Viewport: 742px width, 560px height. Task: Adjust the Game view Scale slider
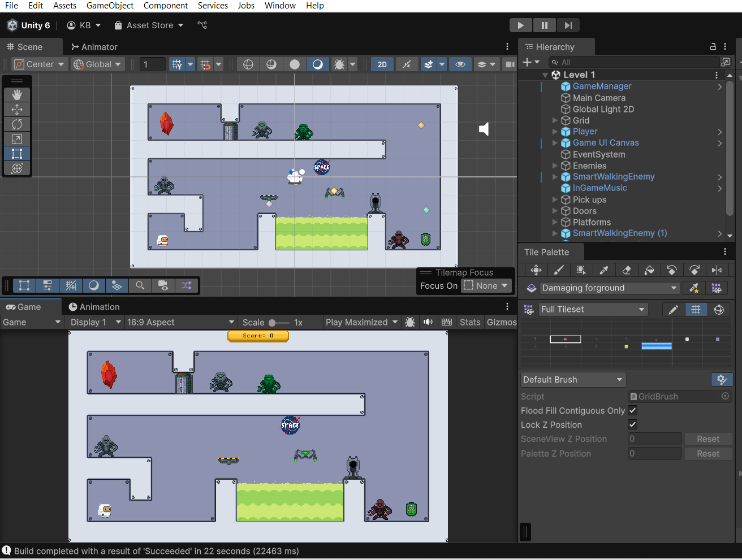click(273, 323)
